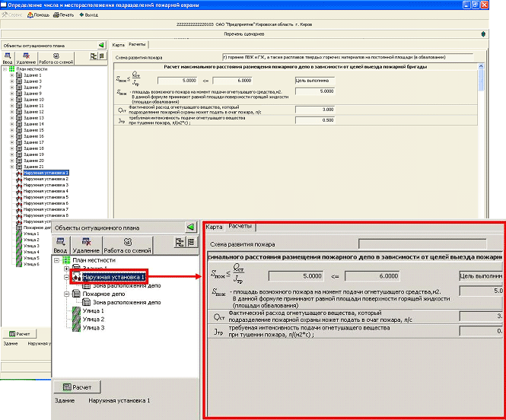506x420 pixels.
Task: Select Улица 4 in objects tree
Action: click(x=31, y=252)
